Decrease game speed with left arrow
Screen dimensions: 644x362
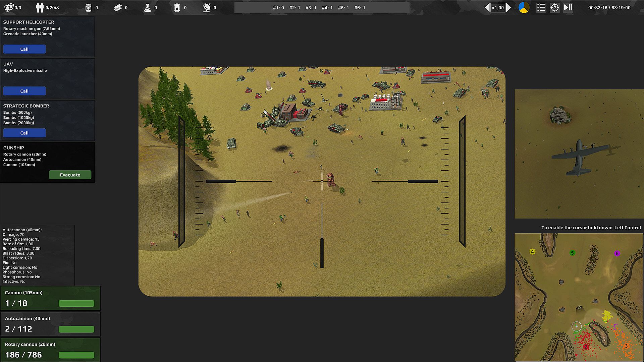tap(487, 7)
